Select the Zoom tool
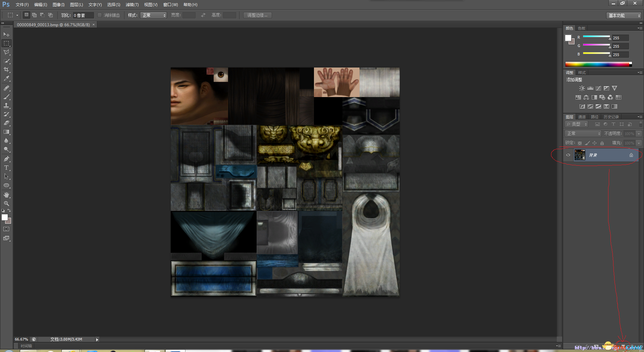Image resolution: width=644 pixels, height=352 pixels. [6, 204]
